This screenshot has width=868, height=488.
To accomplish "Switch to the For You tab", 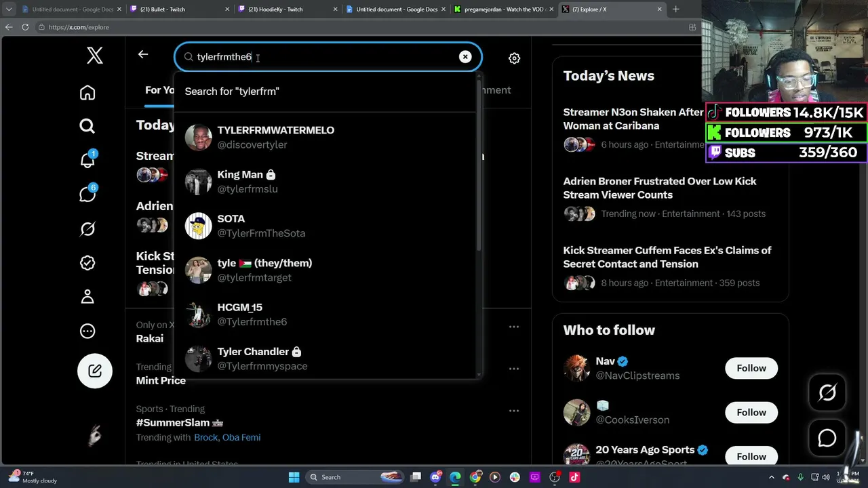I will tap(159, 90).
